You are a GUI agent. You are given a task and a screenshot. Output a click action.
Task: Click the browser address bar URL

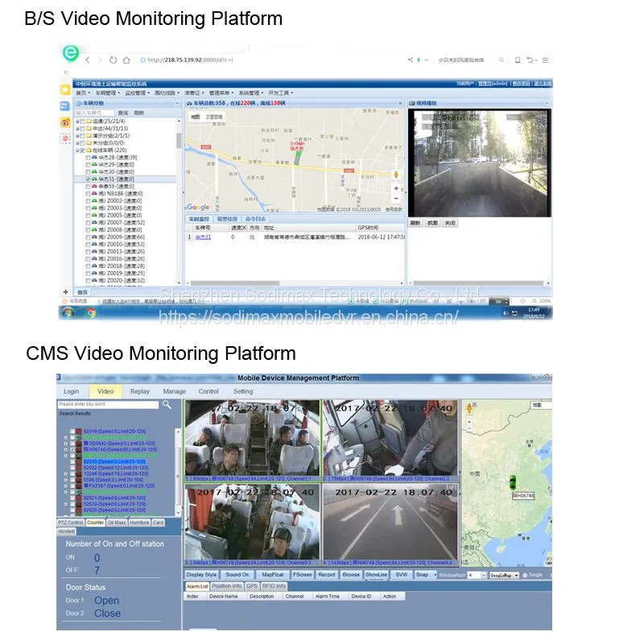click(x=190, y=60)
